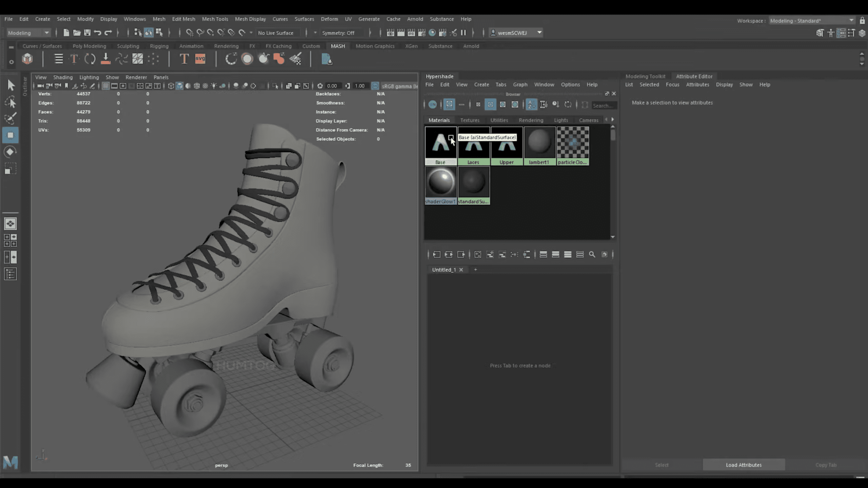Open the Mesh Tools menu
868x488 pixels.
[215, 19]
